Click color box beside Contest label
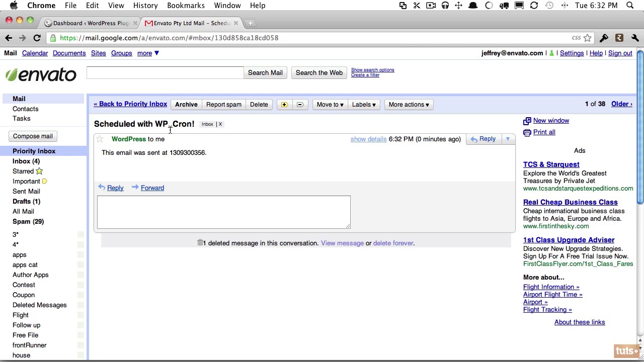This screenshot has height=362, width=644. tap(80, 285)
